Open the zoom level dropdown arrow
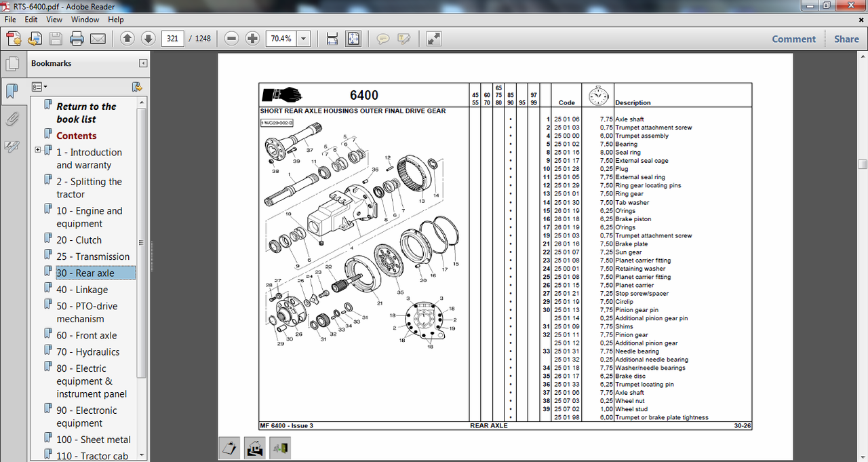This screenshot has width=868, height=462. (304, 39)
